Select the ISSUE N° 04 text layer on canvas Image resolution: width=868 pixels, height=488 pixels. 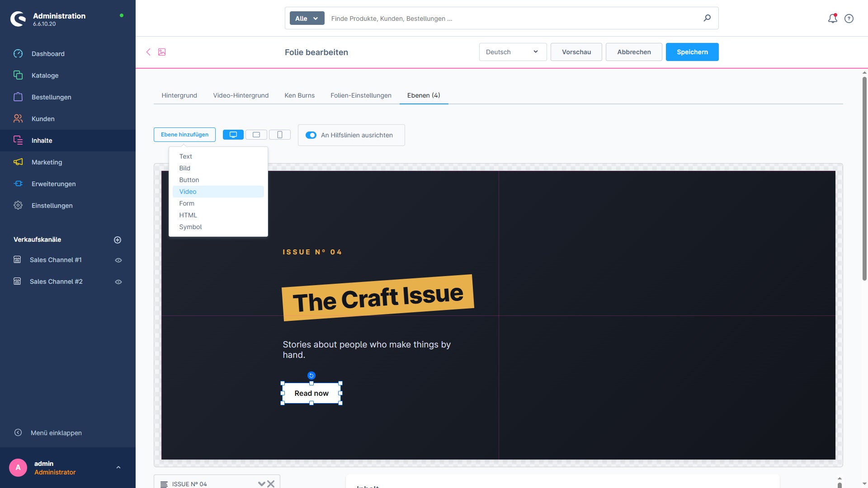click(x=312, y=252)
